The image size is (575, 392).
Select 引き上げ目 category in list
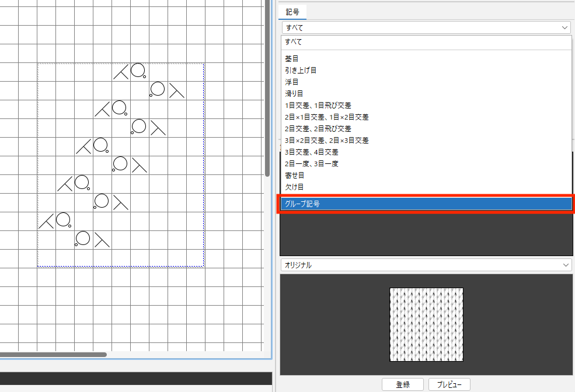pos(426,71)
